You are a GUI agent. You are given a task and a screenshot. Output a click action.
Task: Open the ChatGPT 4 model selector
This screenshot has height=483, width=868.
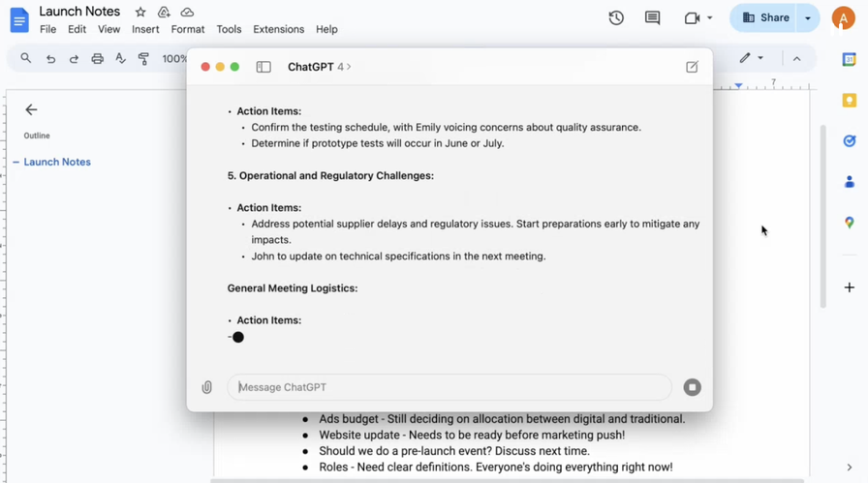coord(319,67)
